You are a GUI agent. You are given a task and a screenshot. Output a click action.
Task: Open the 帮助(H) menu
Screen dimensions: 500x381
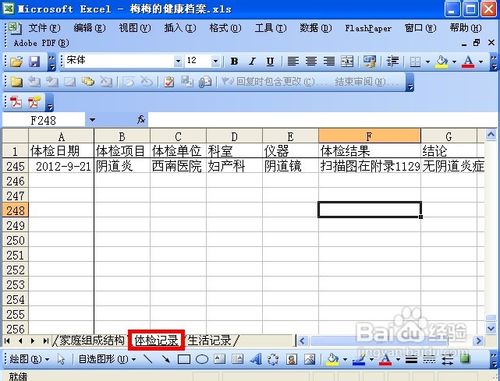[x=465, y=28]
